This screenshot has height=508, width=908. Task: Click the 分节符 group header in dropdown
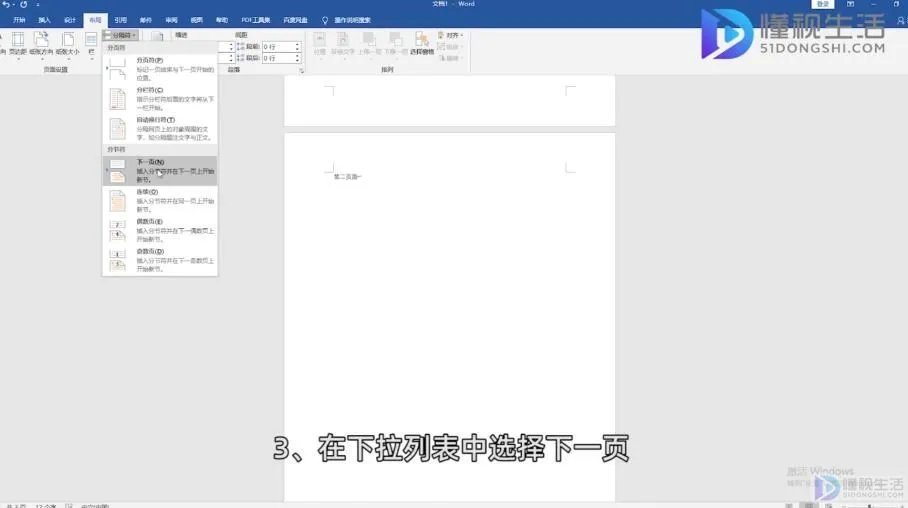[x=116, y=149]
